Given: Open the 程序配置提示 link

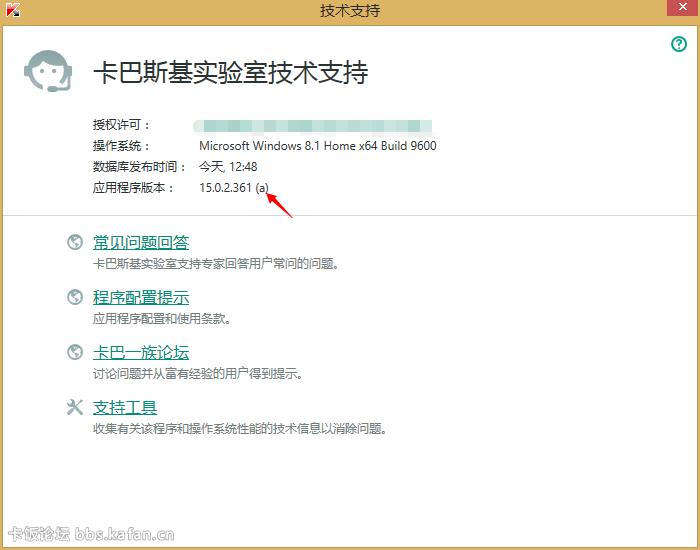Looking at the screenshot, I should (x=141, y=297).
